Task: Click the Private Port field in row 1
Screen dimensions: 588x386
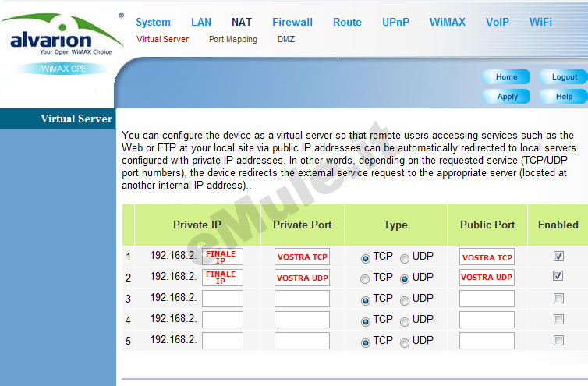Action: (302, 257)
